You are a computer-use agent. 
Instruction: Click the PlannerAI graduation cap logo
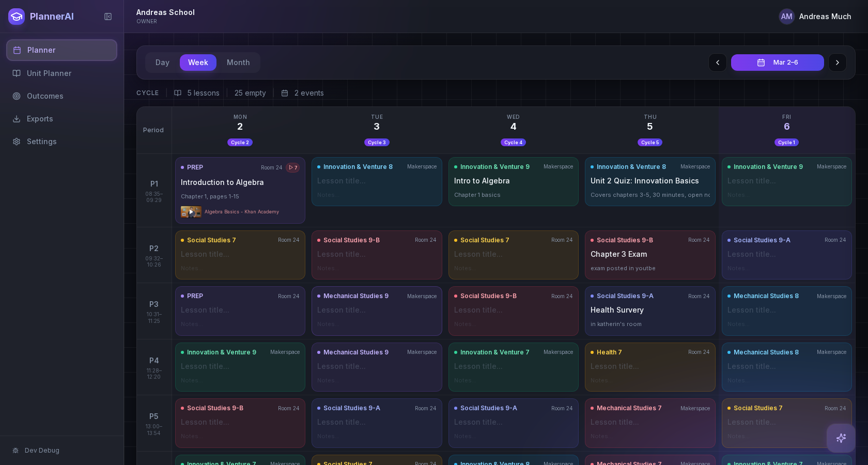pyautogui.click(x=17, y=17)
